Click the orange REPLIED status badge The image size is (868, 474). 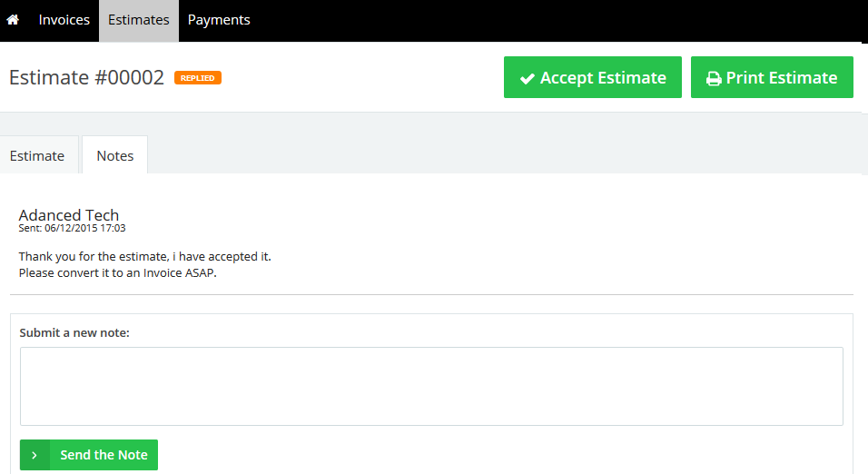(198, 78)
